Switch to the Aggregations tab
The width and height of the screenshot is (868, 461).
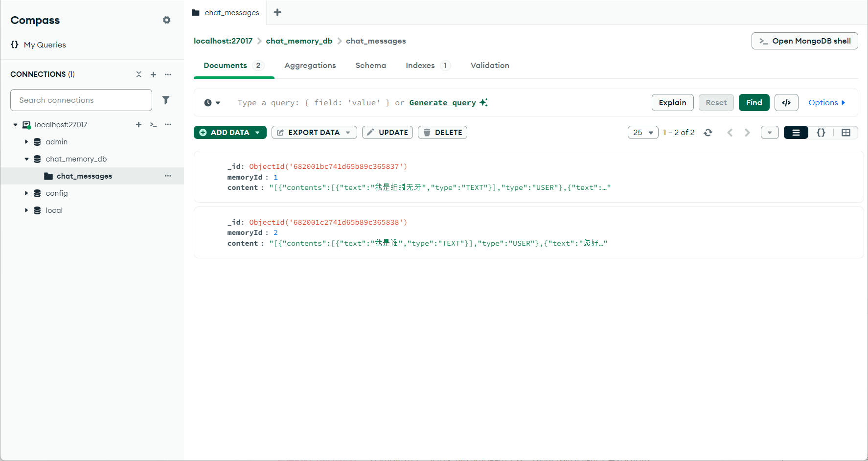[x=310, y=65]
